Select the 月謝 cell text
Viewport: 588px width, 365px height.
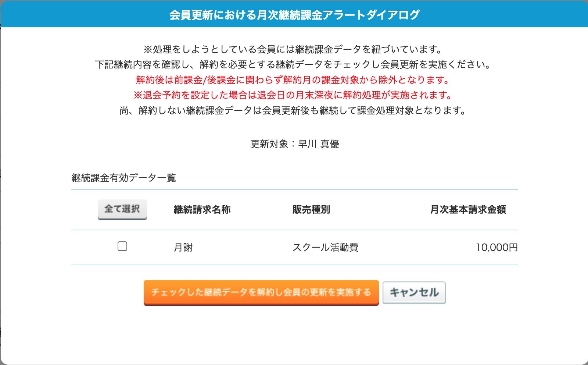(x=183, y=248)
